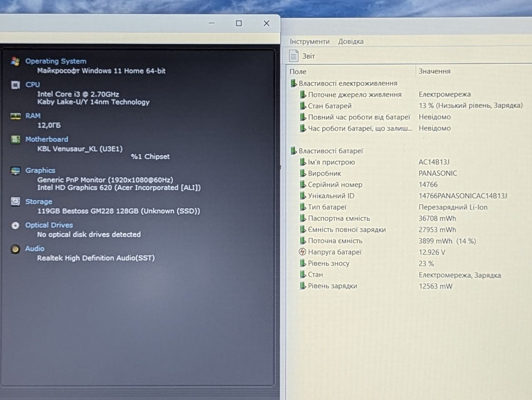Select the Поточне джерело живлення row

(409, 94)
